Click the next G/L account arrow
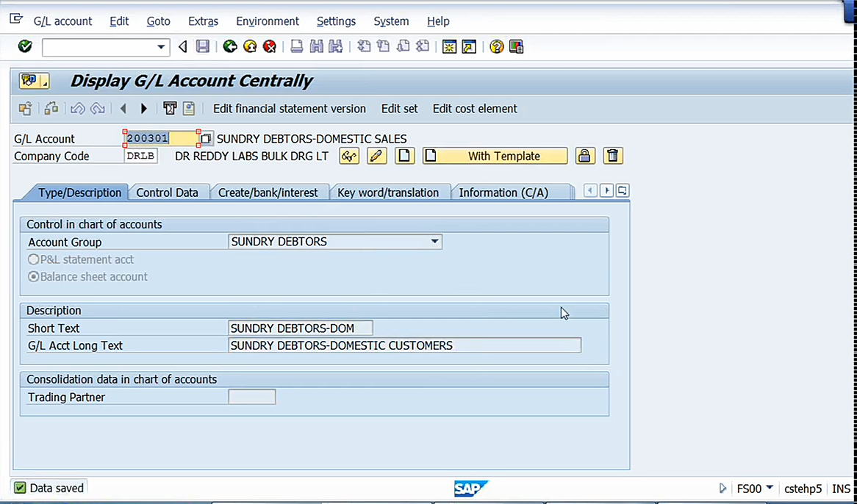Viewport: 857px width, 504px height. [144, 109]
